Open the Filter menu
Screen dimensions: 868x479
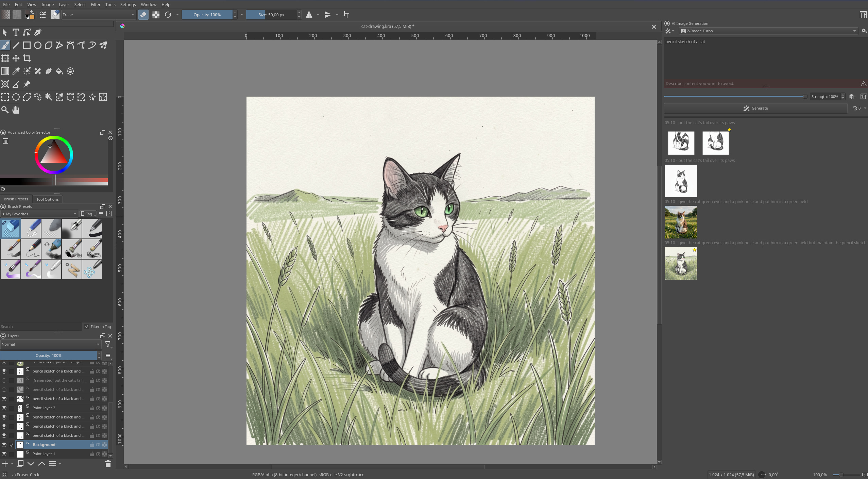95,4
